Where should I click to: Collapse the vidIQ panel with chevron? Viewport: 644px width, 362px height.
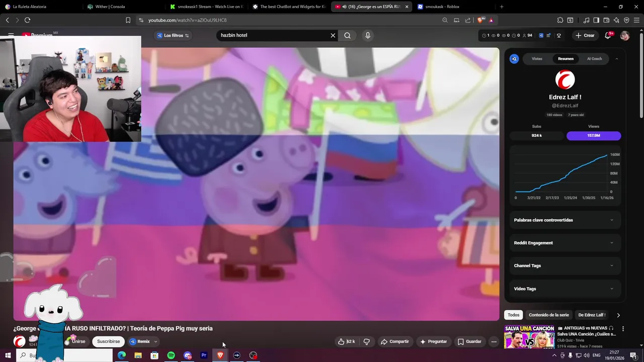pyautogui.click(x=617, y=59)
